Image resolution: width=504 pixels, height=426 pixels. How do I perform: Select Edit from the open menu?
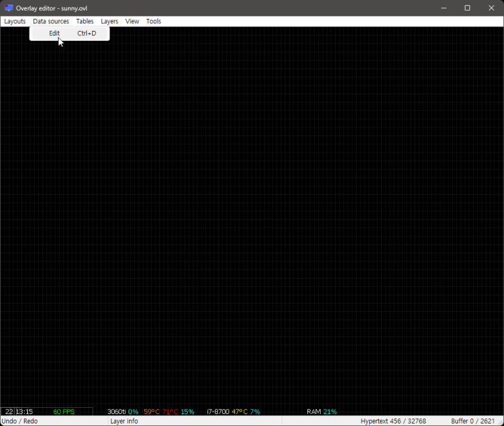[54, 33]
